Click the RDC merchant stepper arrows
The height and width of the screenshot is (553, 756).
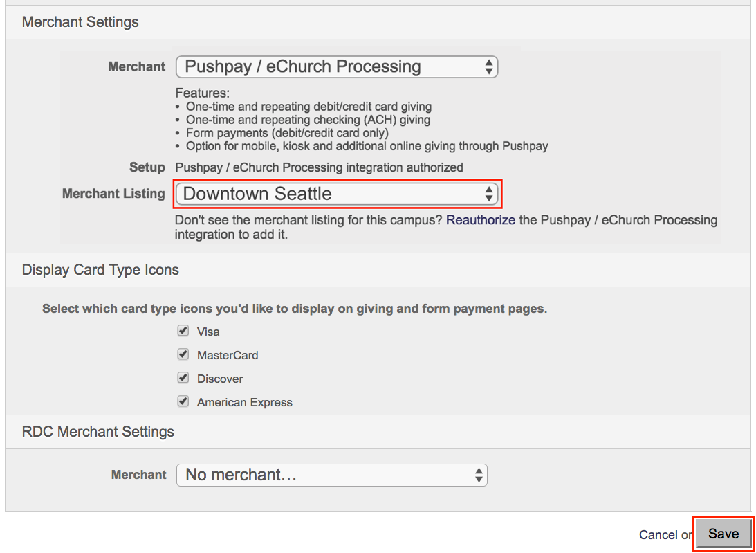coord(478,475)
